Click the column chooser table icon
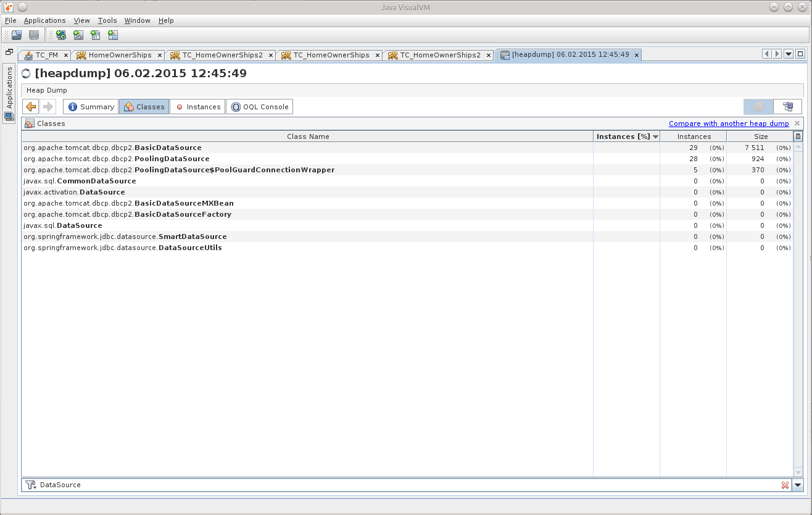The height and width of the screenshot is (515, 812). (798, 136)
